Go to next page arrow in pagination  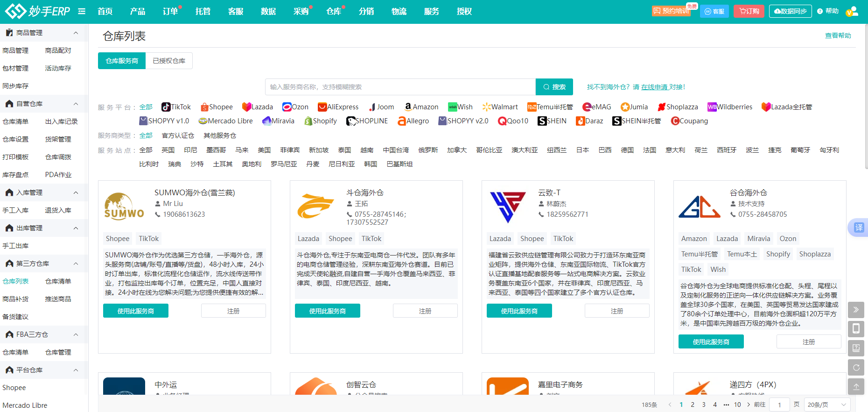(749, 405)
